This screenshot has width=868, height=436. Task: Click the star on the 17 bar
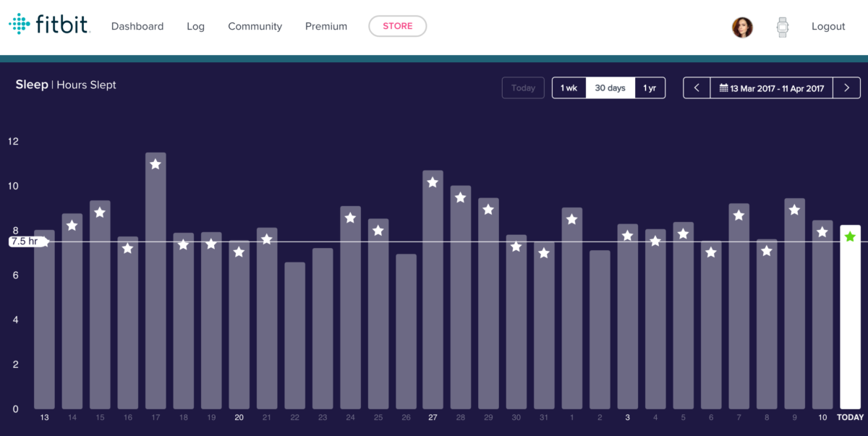[156, 164]
